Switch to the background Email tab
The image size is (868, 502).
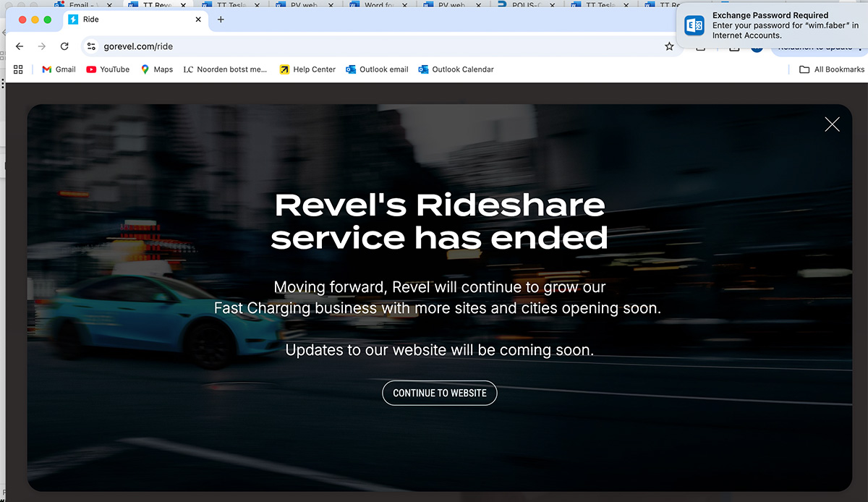coord(76,5)
